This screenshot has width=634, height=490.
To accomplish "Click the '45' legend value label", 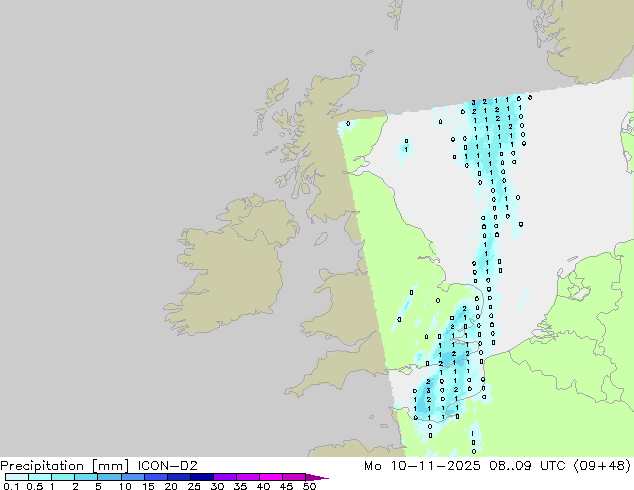I will [286, 486].
